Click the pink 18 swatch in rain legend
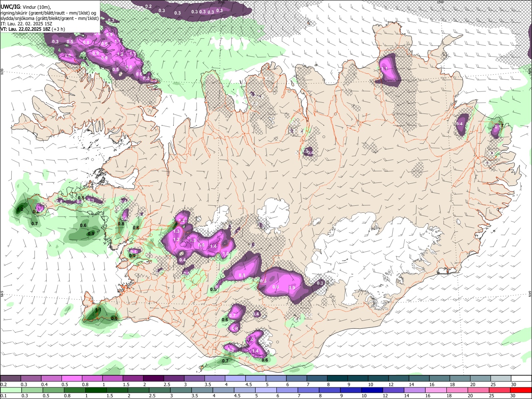Viewport: 532px width, 399px height. pyautogui.click(x=457, y=390)
